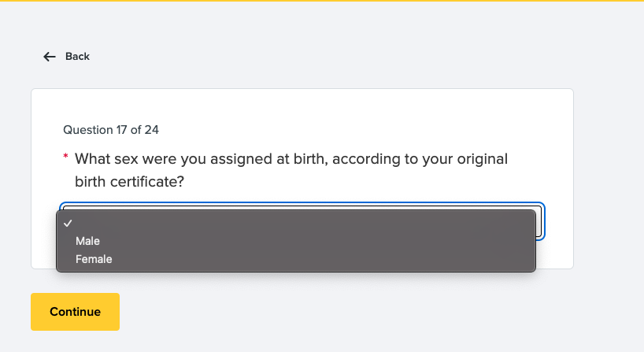Viewport: 644px width, 352px height.
Task: Click the gray page background beside Continue
Action: click(x=315, y=312)
